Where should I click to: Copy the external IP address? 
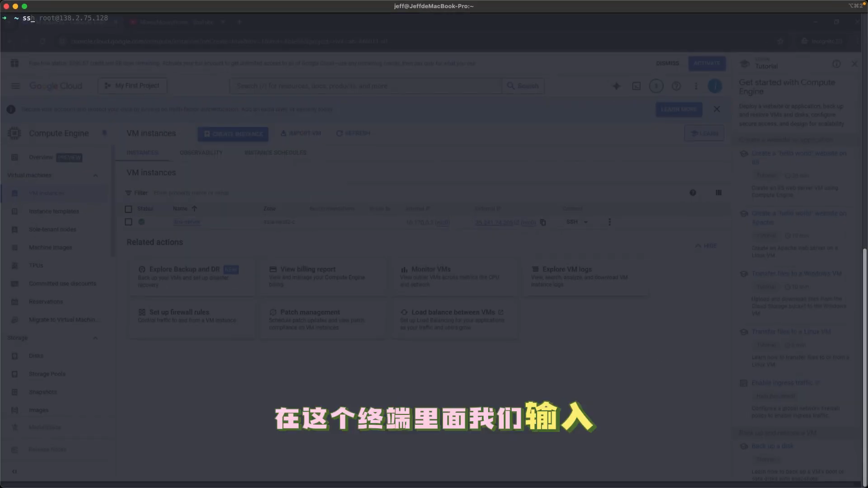click(543, 222)
